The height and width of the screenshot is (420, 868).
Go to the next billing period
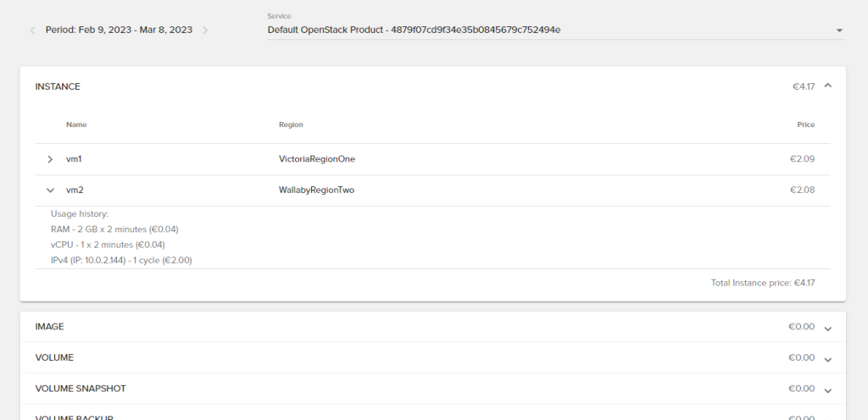[205, 30]
